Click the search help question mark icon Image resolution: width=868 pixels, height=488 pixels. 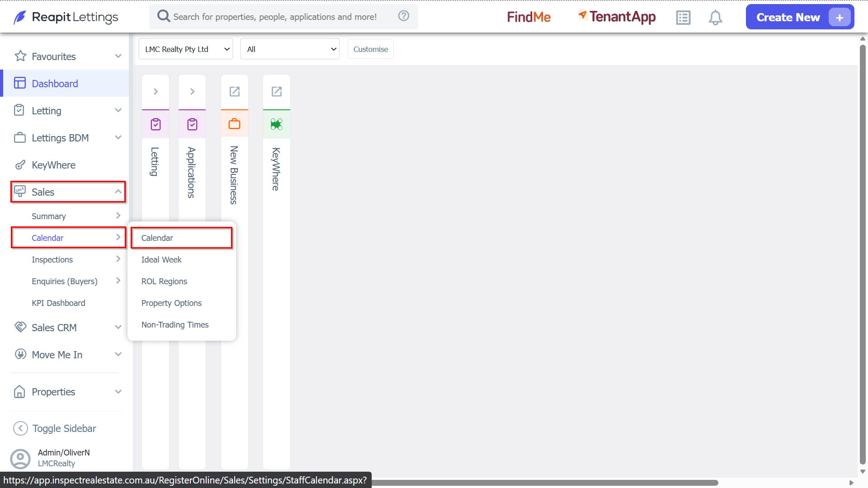pyautogui.click(x=404, y=16)
